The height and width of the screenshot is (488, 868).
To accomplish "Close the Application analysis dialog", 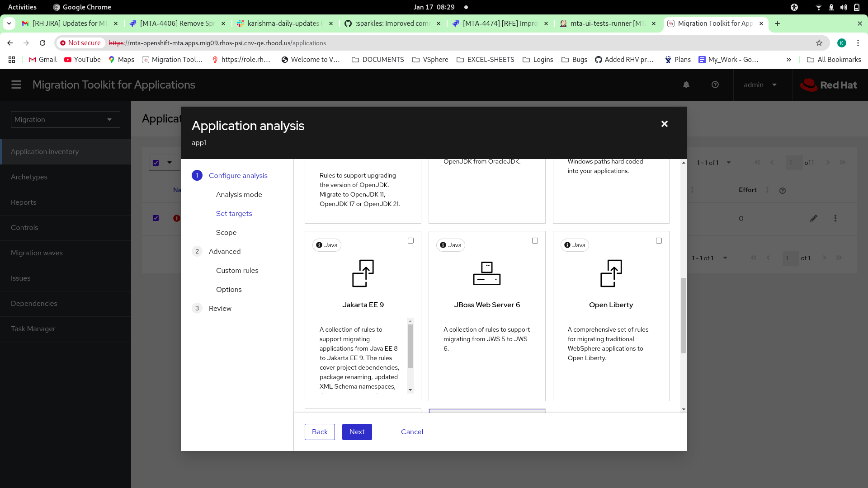I will (664, 124).
